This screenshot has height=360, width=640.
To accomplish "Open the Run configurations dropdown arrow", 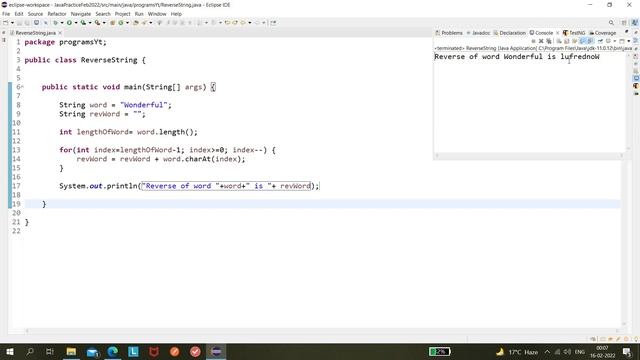I will tap(76, 23).
